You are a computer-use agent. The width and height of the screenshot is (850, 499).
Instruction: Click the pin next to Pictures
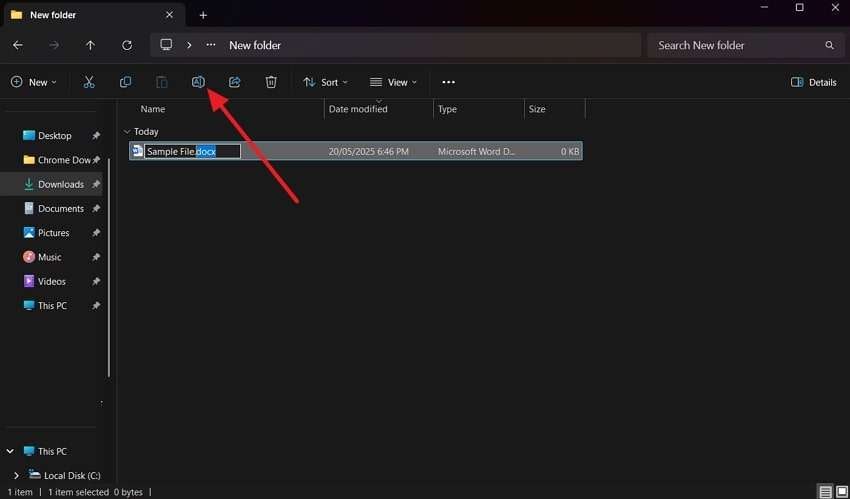(x=96, y=233)
